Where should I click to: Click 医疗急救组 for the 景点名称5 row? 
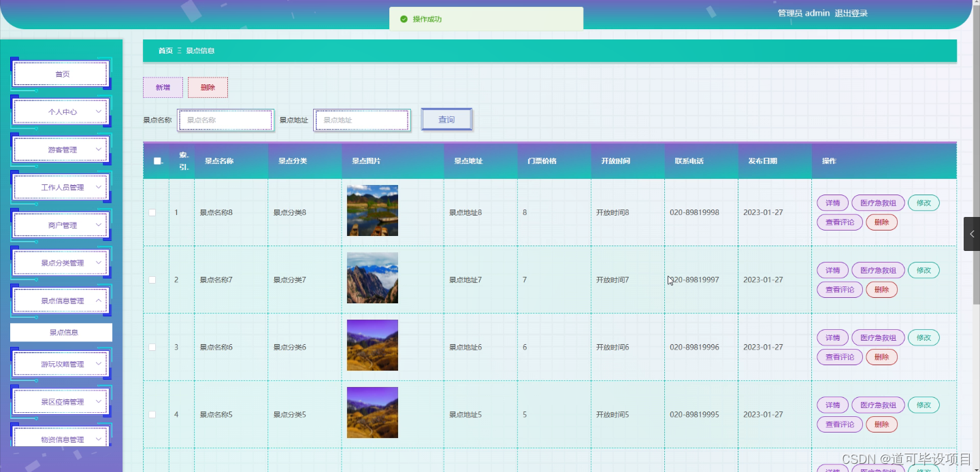tap(878, 405)
